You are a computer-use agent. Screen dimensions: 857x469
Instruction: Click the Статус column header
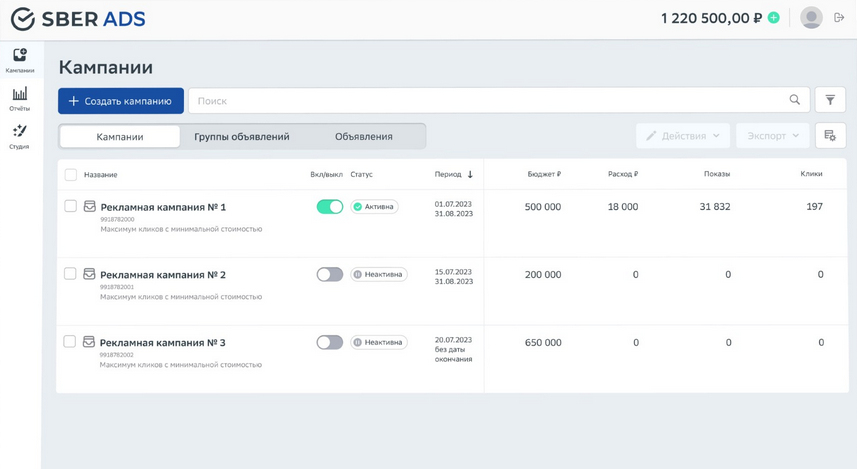pos(361,174)
